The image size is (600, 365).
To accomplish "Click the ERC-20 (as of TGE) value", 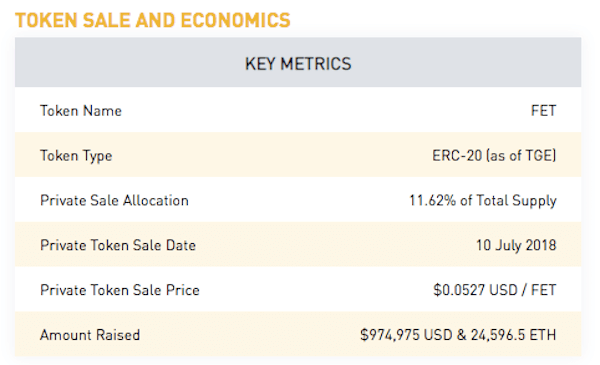I will (x=494, y=156).
